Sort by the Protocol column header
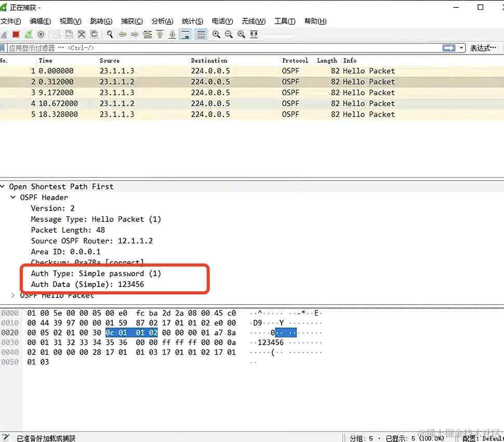This screenshot has height=442, width=504. click(297, 60)
